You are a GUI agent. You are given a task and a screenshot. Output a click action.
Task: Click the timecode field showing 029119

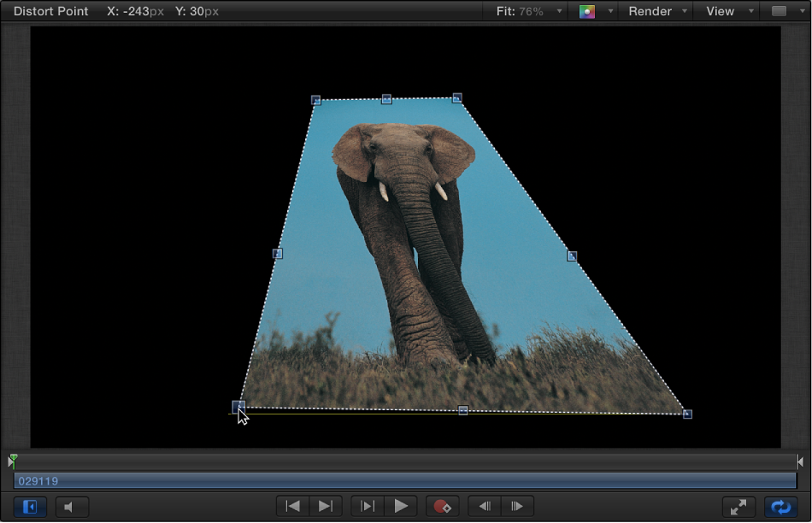(x=39, y=480)
